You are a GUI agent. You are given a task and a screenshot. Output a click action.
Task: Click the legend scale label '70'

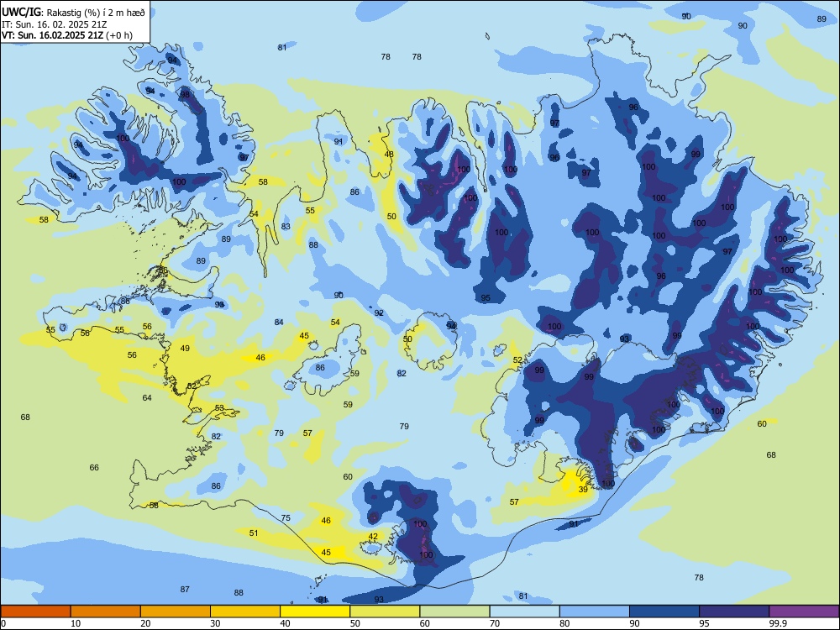coord(495,623)
